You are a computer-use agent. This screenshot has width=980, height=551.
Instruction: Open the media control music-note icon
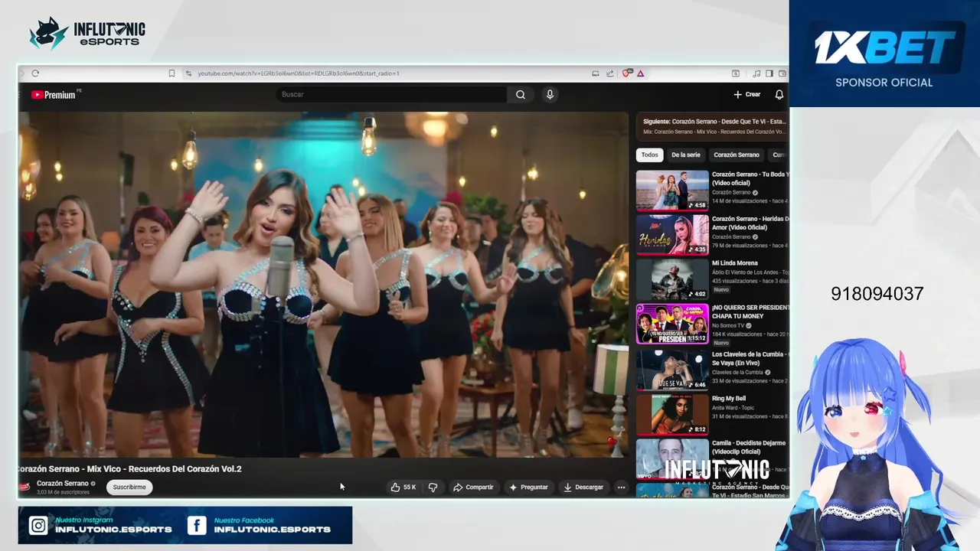[x=756, y=73]
